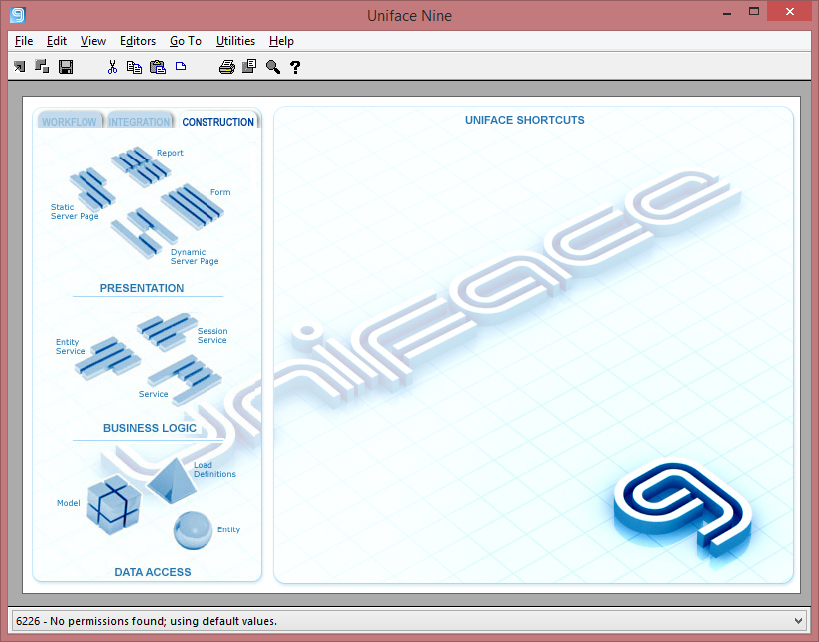Close the Uniface Nine window
This screenshot has height=642, width=819.
(x=790, y=12)
